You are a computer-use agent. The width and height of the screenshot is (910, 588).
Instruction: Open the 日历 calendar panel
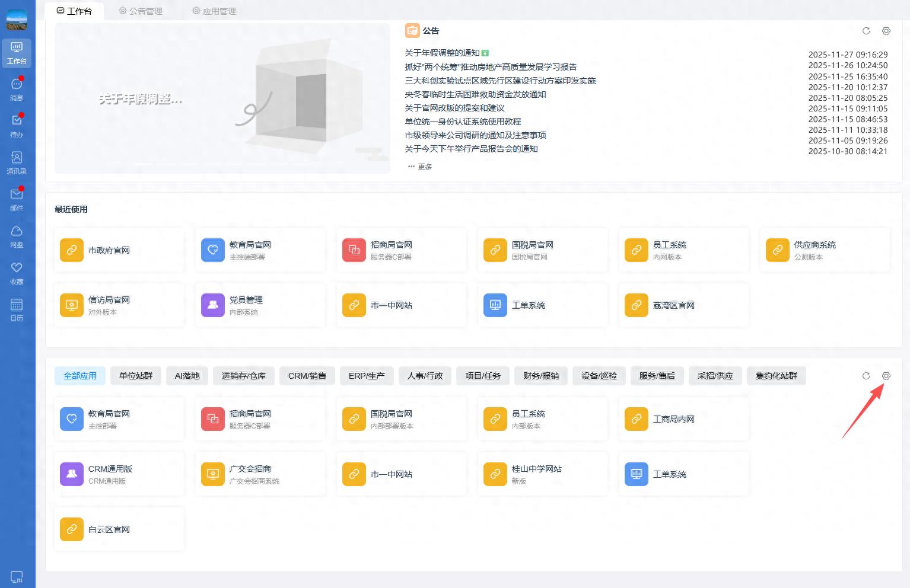(x=17, y=309)
